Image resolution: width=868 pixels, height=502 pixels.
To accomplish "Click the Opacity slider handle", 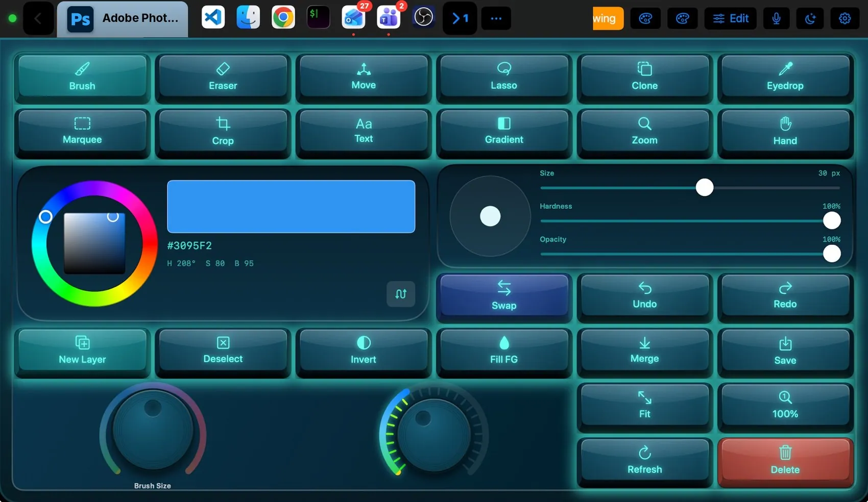I will pos(832,254).
